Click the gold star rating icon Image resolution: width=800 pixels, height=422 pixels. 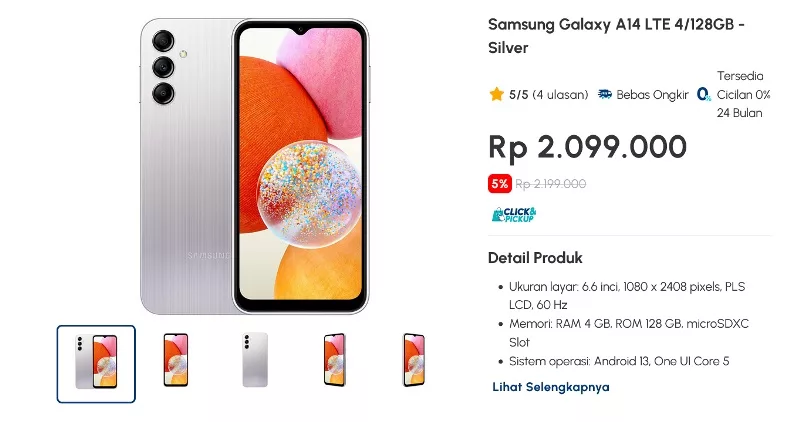pyautogui.click(x=496, y=94)
